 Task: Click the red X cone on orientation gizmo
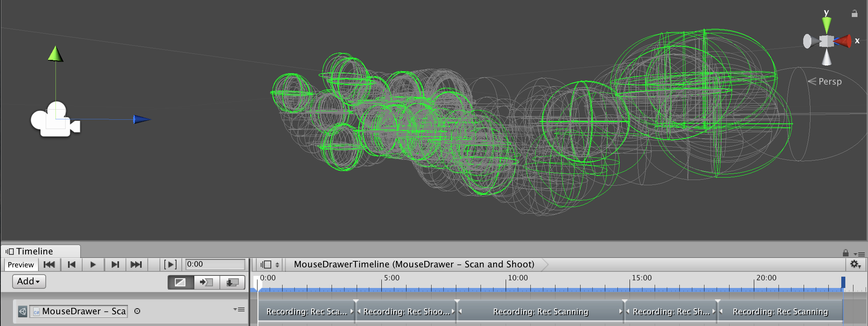click(843, 41)
